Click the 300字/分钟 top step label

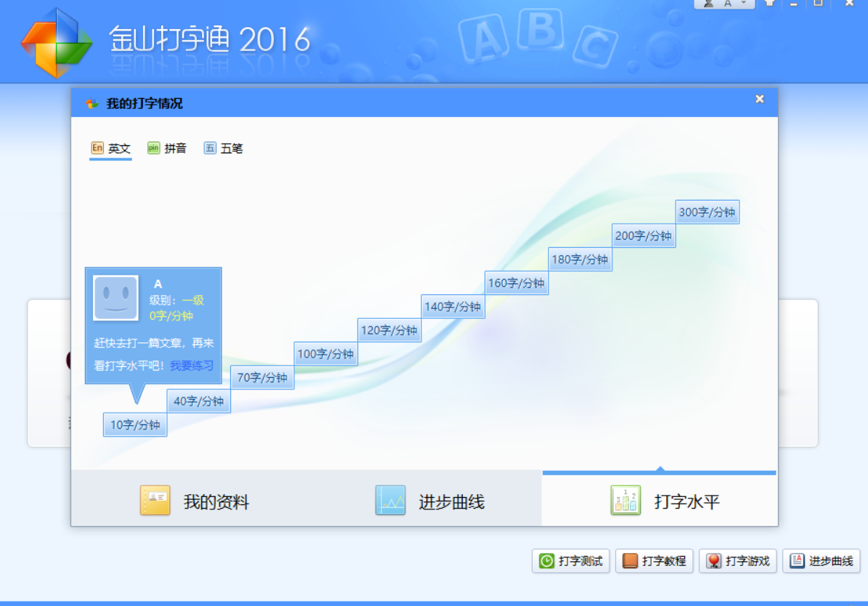(706, 211)
